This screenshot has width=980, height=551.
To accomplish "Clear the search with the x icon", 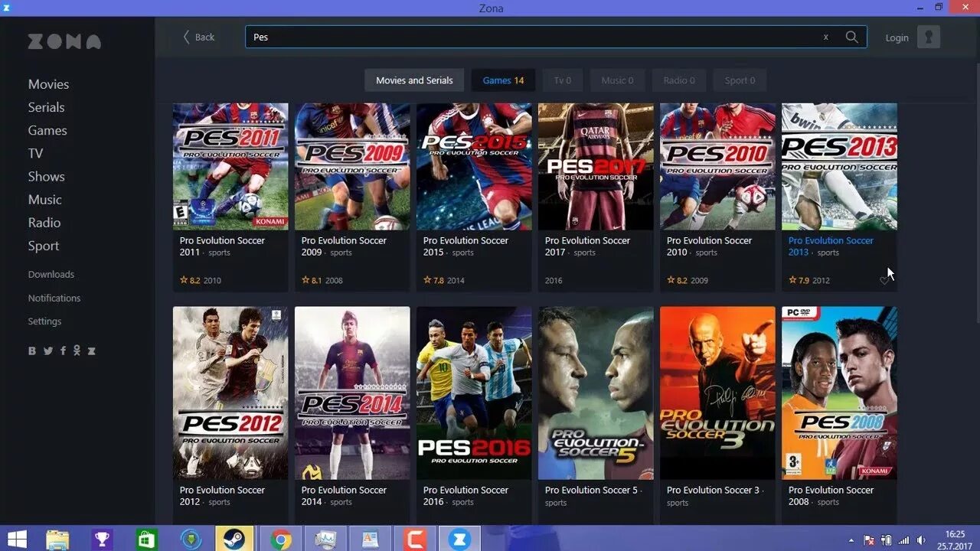I will [825, 37].
